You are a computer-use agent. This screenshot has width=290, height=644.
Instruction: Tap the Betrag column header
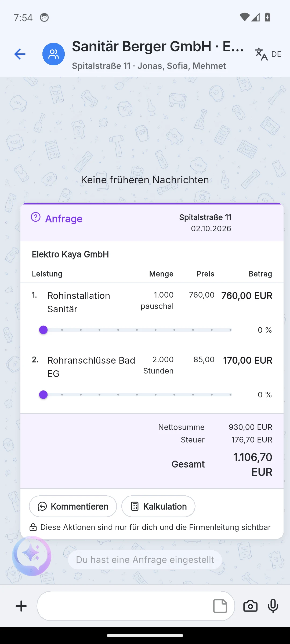click(260, 274)
